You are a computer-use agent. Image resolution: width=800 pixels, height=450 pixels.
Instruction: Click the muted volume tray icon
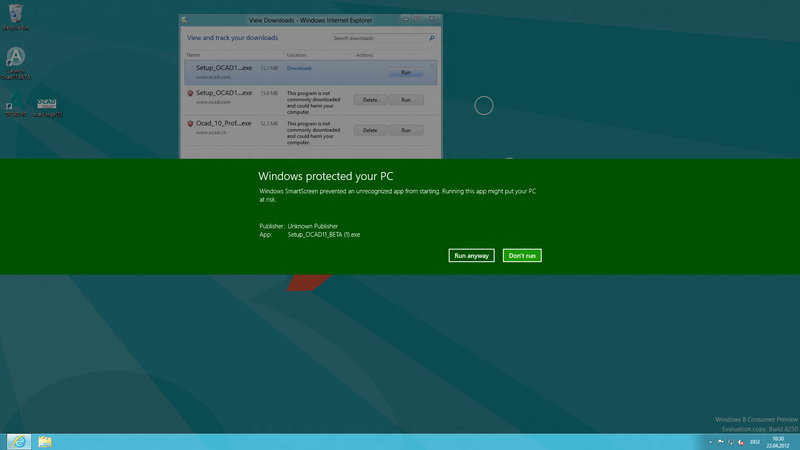pyautogui.click(x=741, y=442)
